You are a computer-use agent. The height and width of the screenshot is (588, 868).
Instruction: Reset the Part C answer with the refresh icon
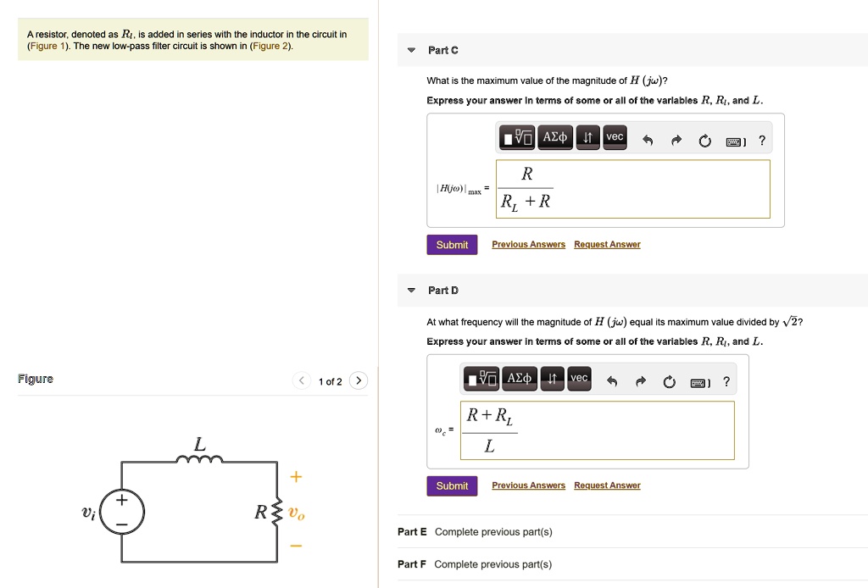tap(704, 140)
